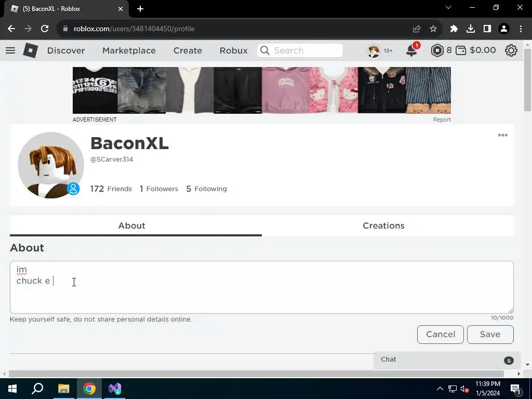Click the search magnifier icon
Screen dimensions: 532x399
point(265,50)
